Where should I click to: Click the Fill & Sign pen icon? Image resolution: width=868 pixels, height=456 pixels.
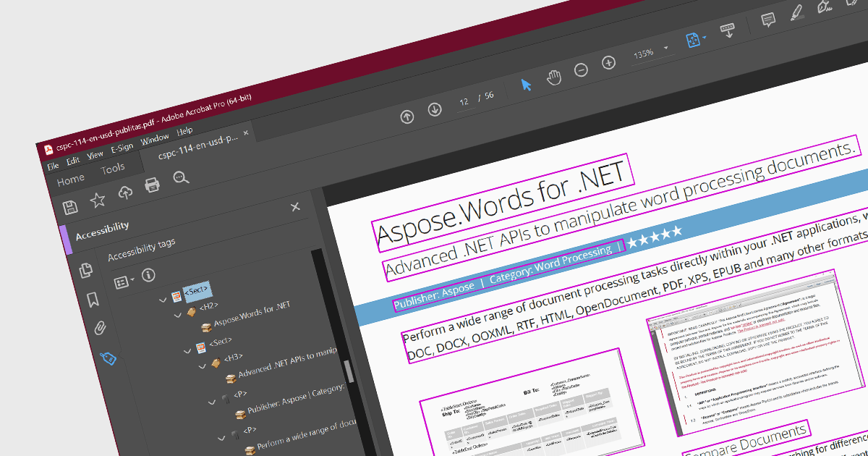click(x=823, y=7)
